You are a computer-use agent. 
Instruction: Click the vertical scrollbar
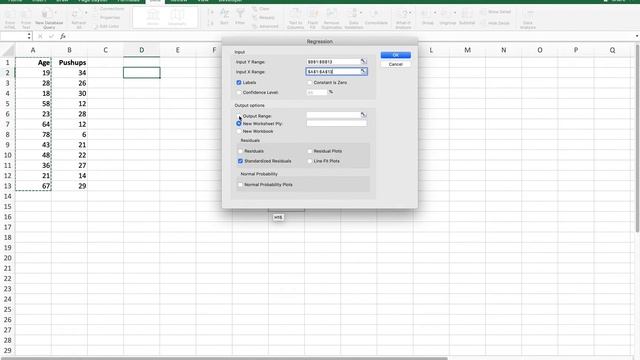click(637, 139)
